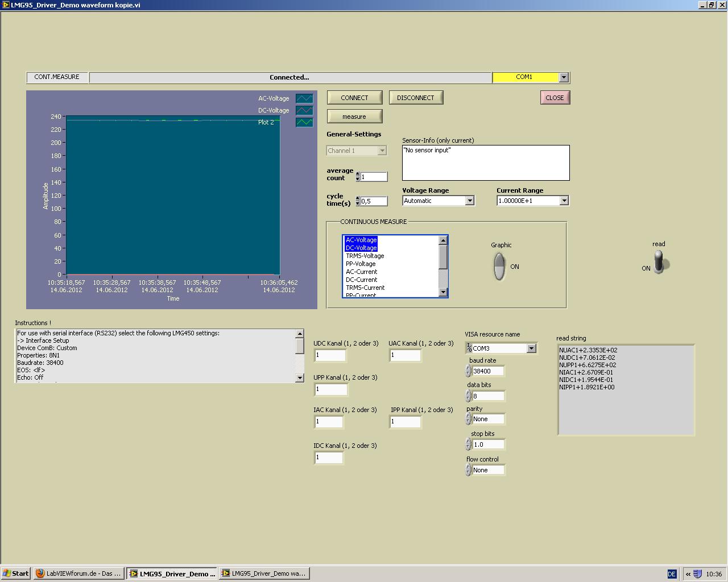Open the Current Range dropdown
Viewport: 728px width, 582px height.
pos(564,201)
